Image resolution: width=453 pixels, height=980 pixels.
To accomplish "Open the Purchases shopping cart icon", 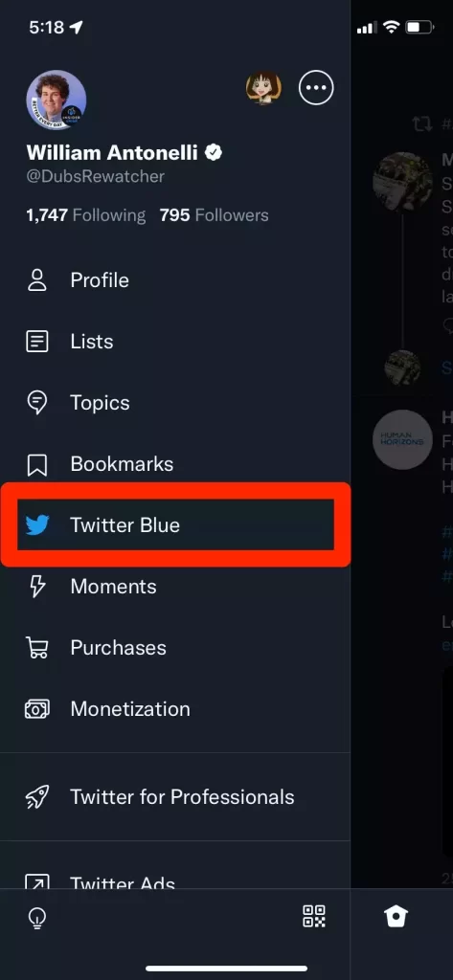I will (37, 648).
